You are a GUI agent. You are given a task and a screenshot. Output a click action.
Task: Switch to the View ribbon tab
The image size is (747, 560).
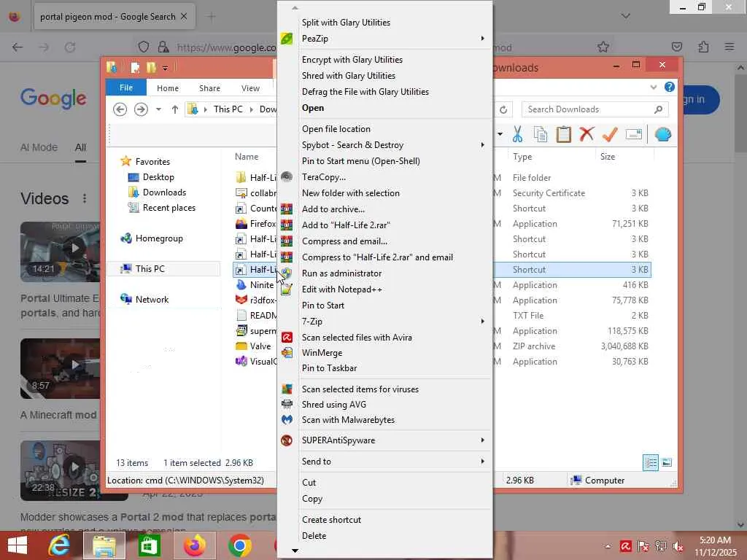(250, 88)
